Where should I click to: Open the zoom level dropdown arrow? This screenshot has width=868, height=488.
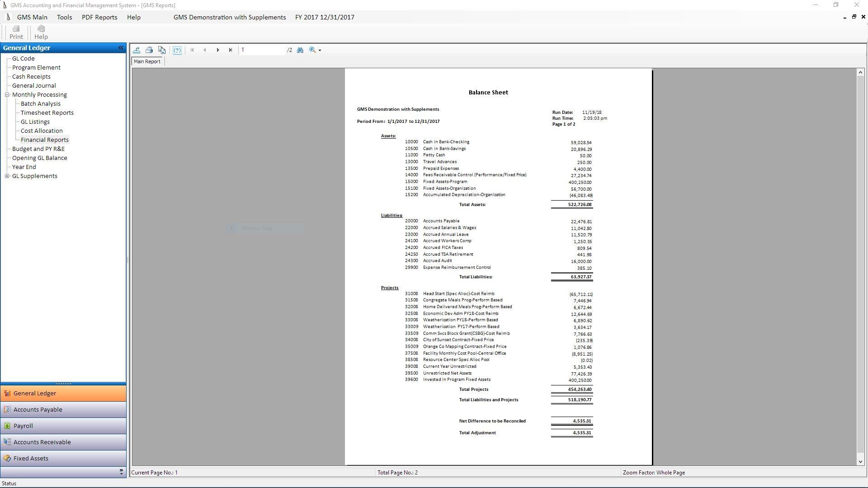(320, 51)
